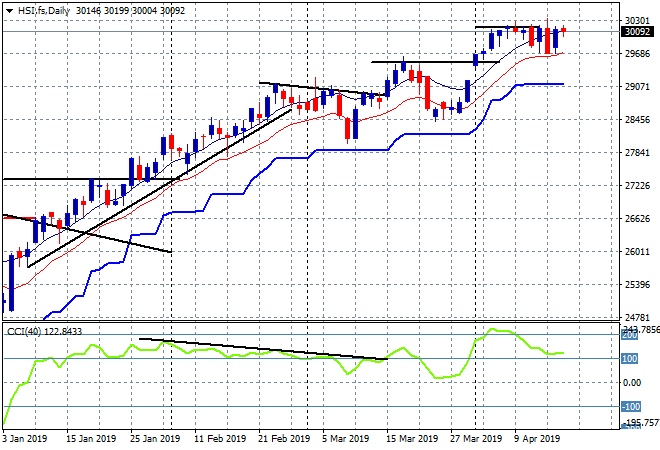Image resolution: width=660 pixels, height=450 pixels.
Task: Select the CCI 100 level label
Action: point(630,359)
